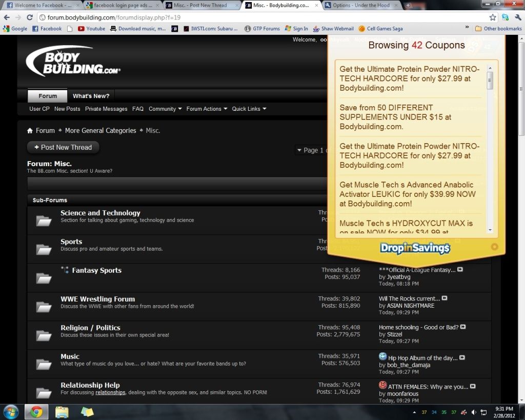Click the Sports sub-forum folder icon
Screen dimensions: 525x420
click(x=44, y=250)
